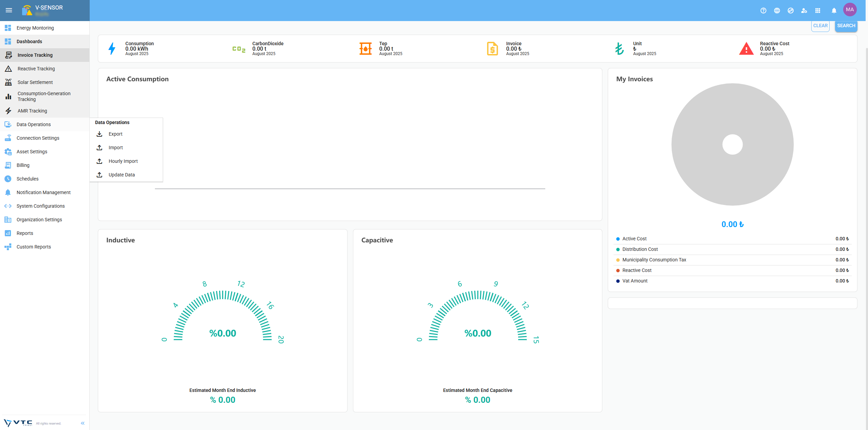
Task: Open the apps grid icon
Action: coord(818,11)
